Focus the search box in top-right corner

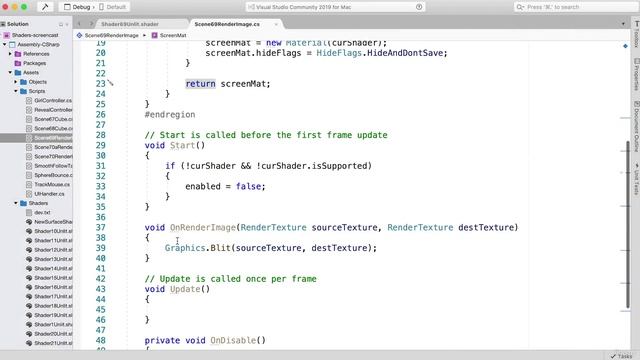tap(576, 7)
